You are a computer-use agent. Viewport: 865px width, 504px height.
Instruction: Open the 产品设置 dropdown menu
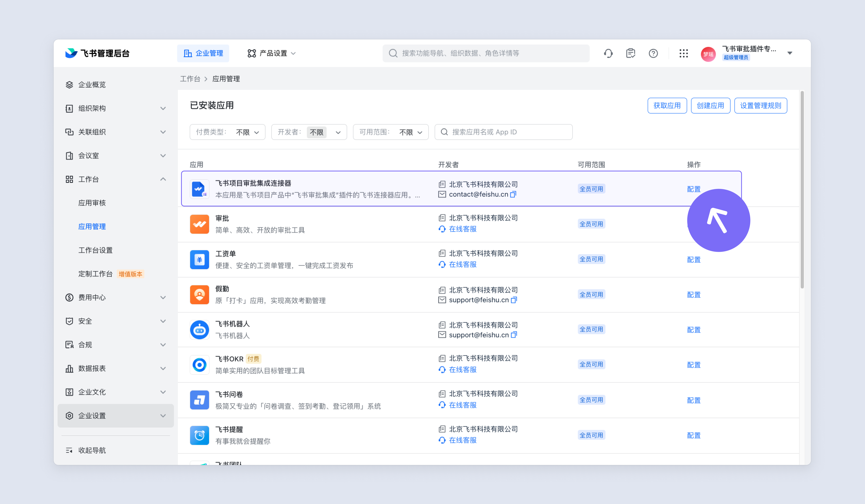pyautogui.click(x=272, y=53)
